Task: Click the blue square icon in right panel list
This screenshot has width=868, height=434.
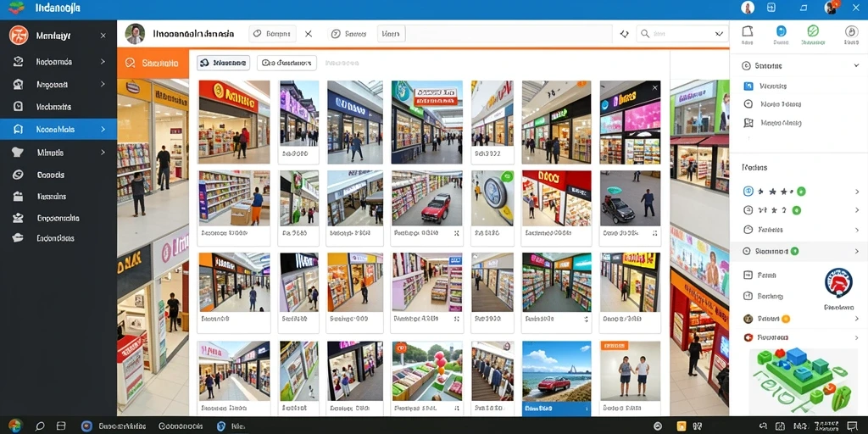Action: pyautogui.click(x=748, y=86)
